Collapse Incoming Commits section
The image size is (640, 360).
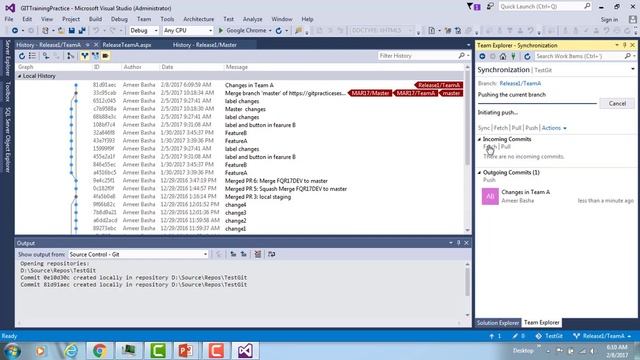coord(480,139)
